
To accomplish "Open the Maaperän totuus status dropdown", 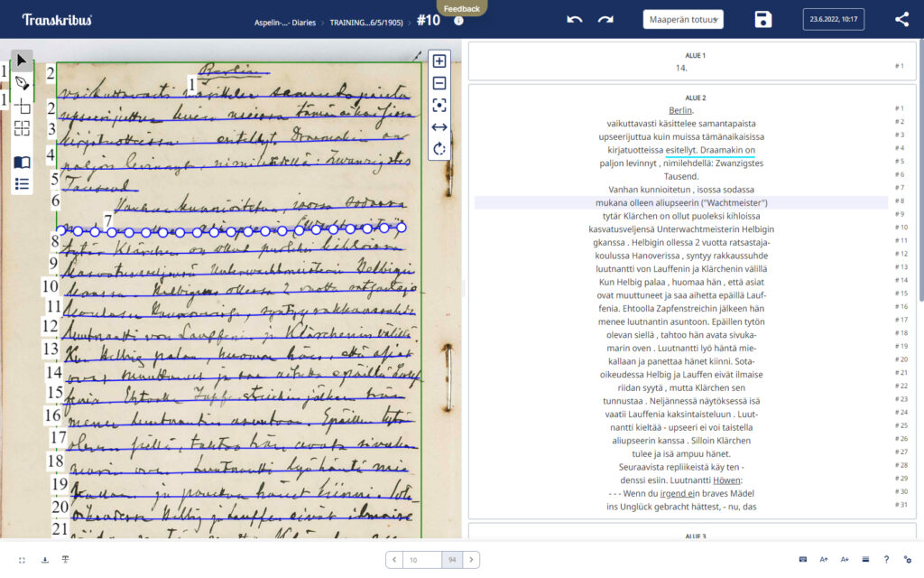I will click(683, 20).
